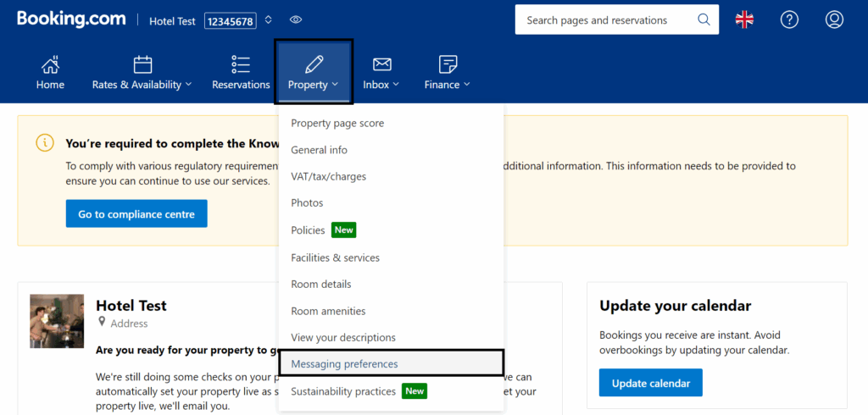Expand the Finance dropdown chevron
The image size is (868, 415).
pos(467,85)
